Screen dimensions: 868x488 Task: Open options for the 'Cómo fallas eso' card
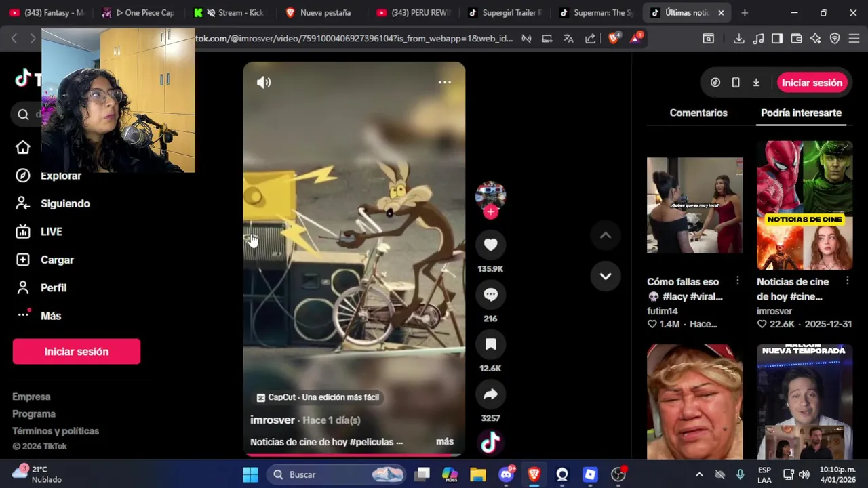[738, 281]
